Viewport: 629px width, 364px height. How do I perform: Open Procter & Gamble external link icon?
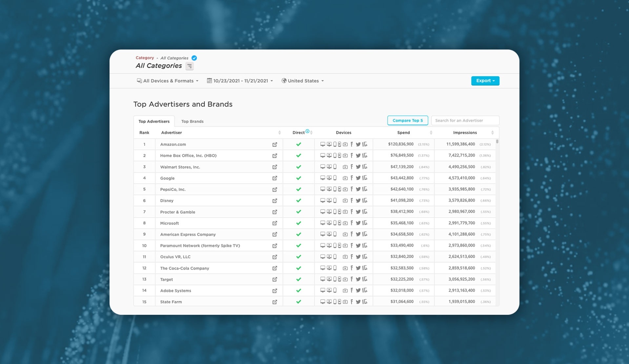coord(274,212)
